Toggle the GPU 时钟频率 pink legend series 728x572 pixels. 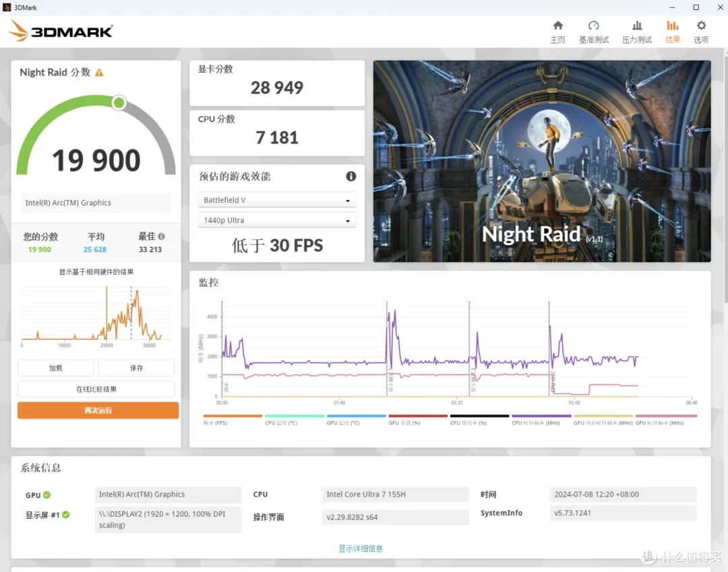[x=666, y=420]
